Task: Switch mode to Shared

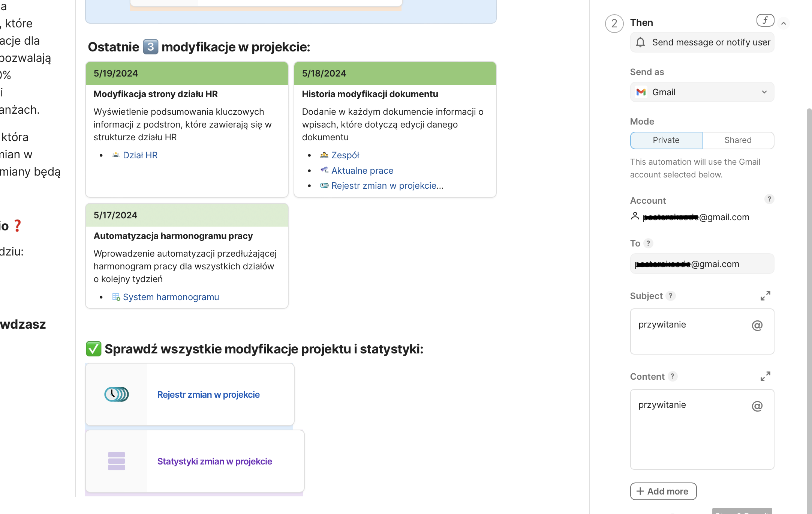Action: click(x=738, y=140)
